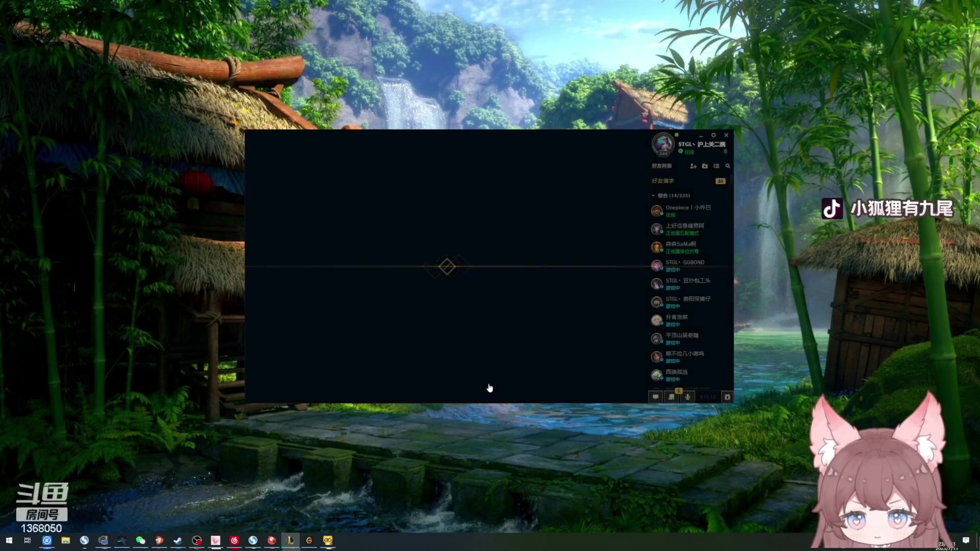Image resolution: width=980 pixels, height=551 pixels.
Task: Open the orange bird app on taskbar
Action: click(159, 540)
